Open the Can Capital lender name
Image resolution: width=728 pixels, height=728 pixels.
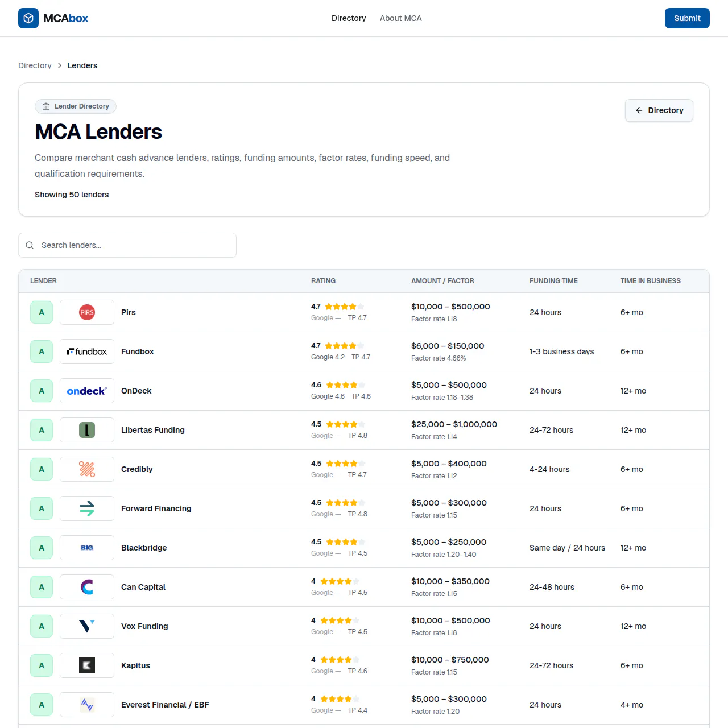click(143, 587)
